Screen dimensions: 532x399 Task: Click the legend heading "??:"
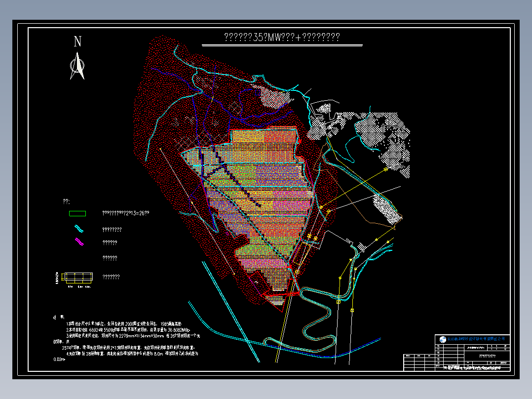[x=66, y=201]
